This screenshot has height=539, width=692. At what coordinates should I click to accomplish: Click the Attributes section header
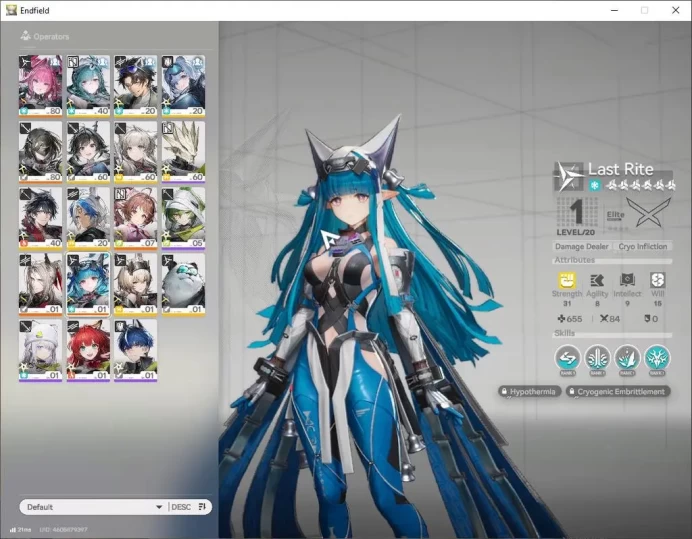tap(574, 260)
